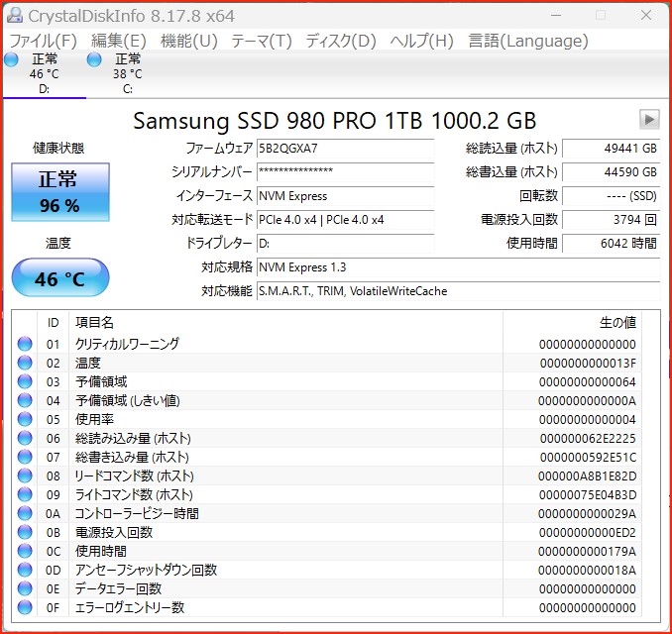Screen dimensions: 672x634
Task: Open the ディスク(D) menu
Action: (341, 41)
